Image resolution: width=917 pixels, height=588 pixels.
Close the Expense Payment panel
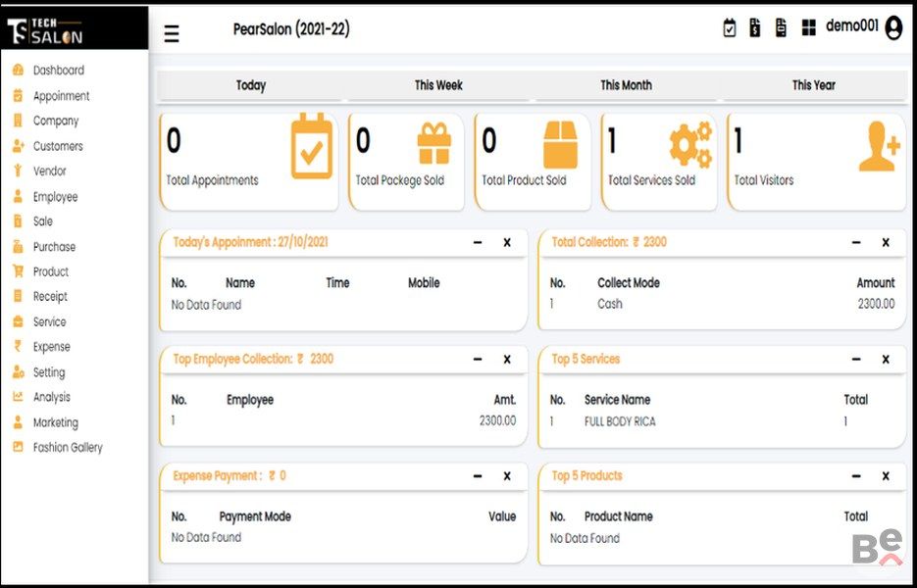coord(507,476)
